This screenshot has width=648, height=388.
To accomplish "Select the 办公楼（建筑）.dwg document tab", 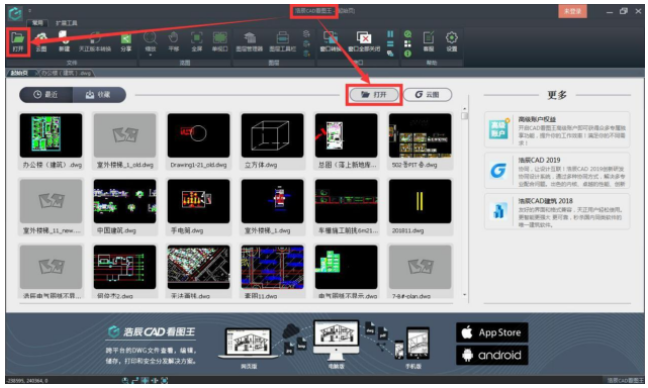I will coord(66,73).
